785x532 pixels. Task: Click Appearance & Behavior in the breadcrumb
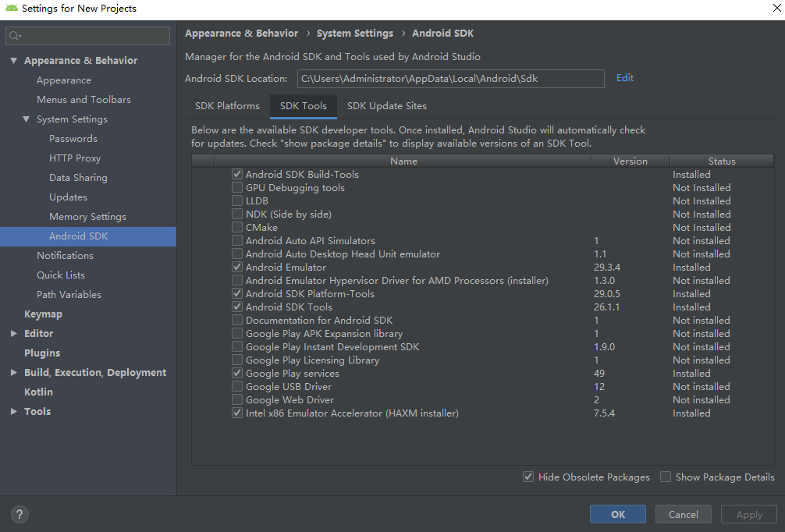click(241, 34)
